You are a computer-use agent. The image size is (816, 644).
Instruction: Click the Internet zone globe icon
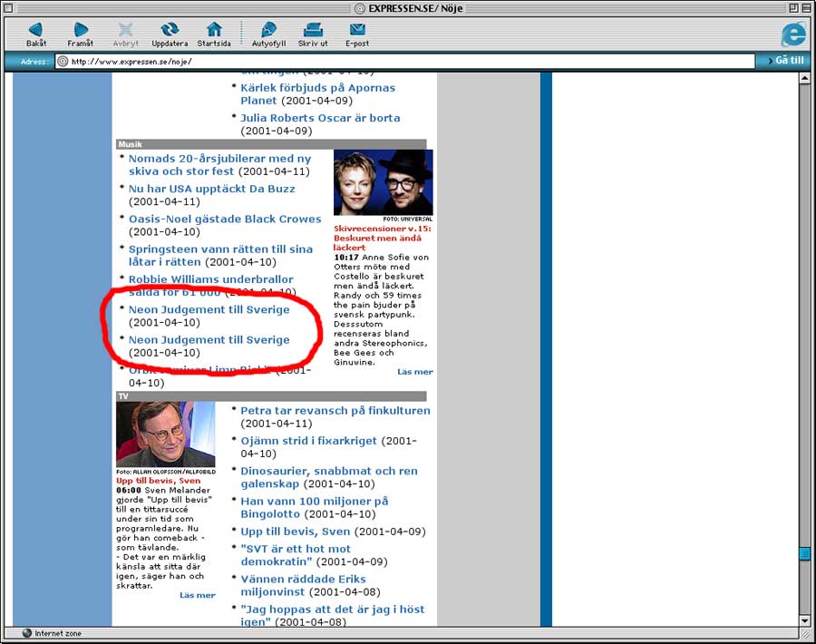27,633
